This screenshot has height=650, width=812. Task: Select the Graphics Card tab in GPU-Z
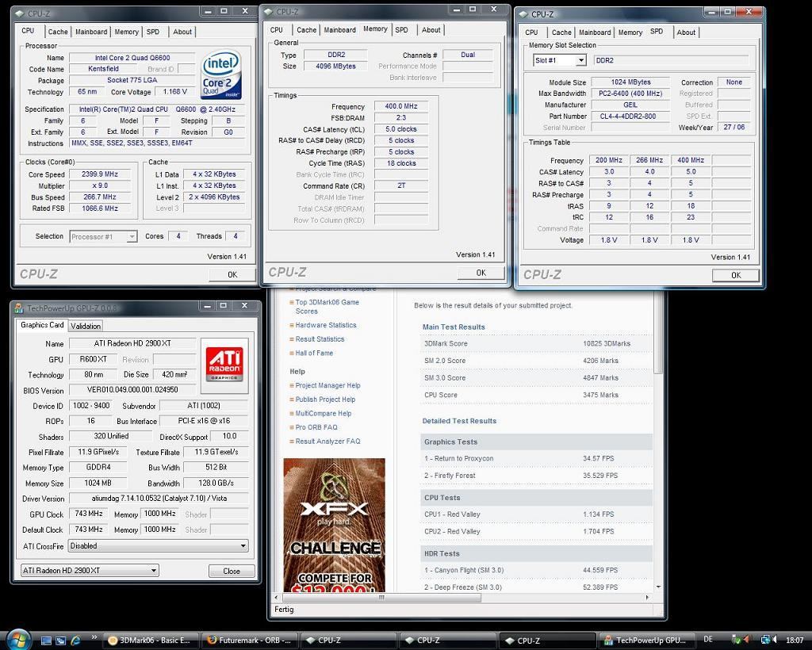click(42, 325)
